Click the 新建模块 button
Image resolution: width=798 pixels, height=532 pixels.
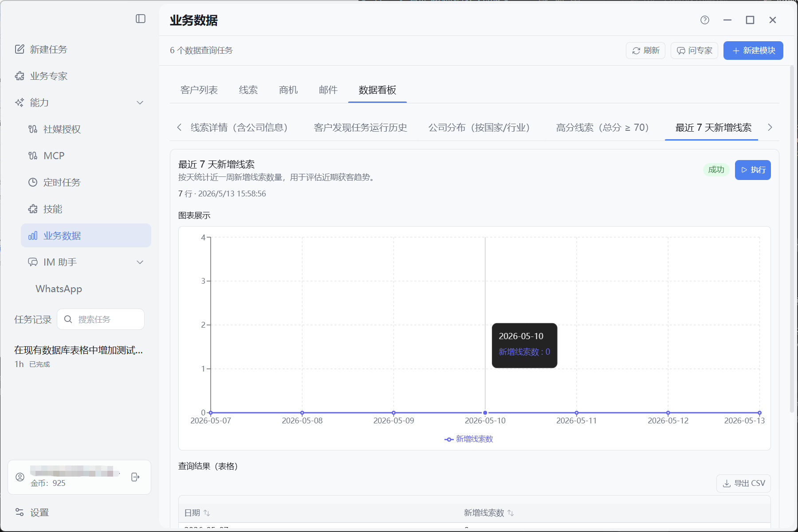pyautogui.click(x=753, y=51)
